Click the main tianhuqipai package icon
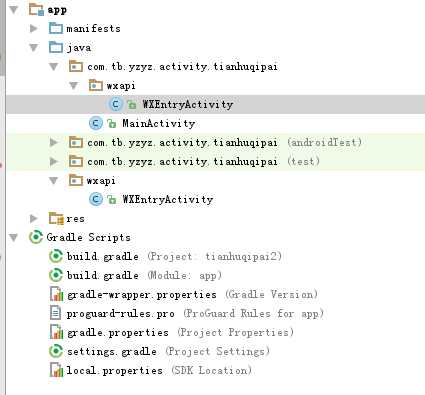 point(76,66)
